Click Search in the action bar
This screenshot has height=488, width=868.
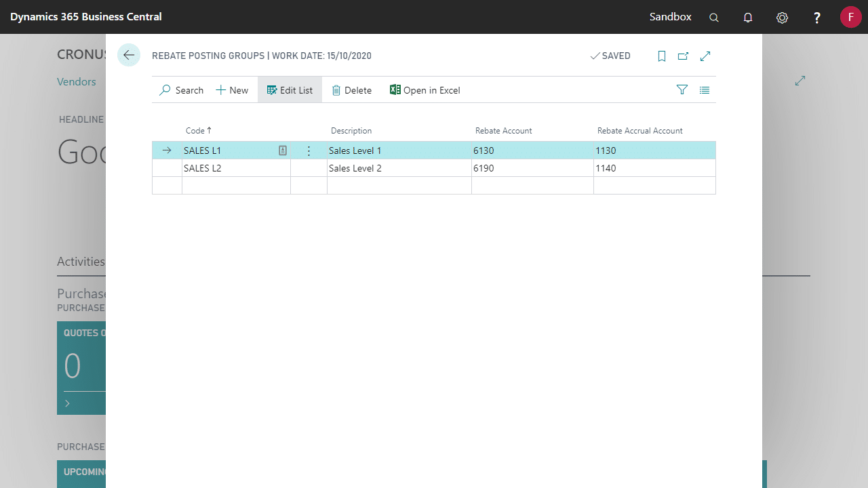pyautogui.click(x=181, y=90)
